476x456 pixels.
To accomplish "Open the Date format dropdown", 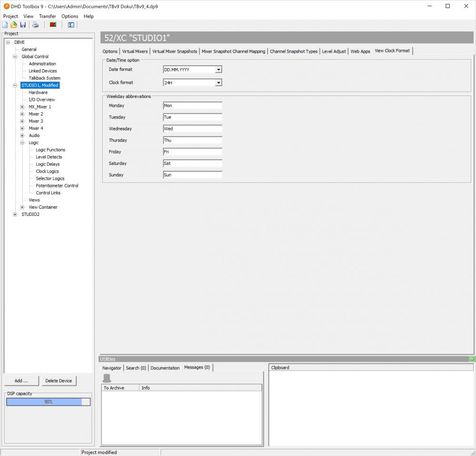I will tap(218, 69).
